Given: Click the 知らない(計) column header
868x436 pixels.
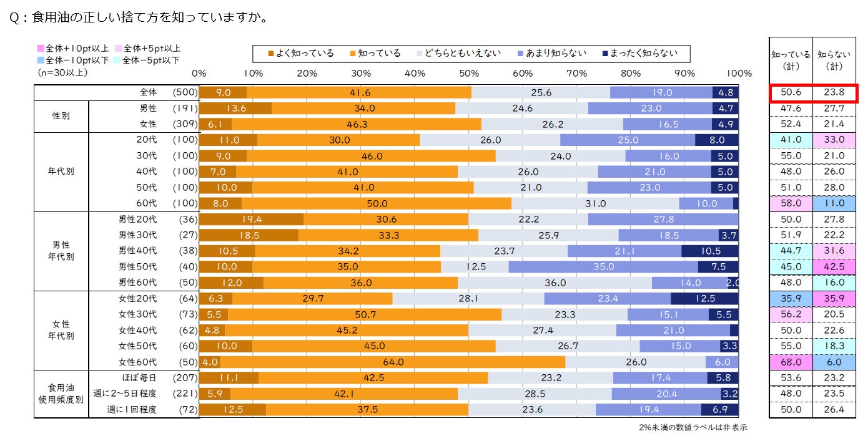Looking at the screenshot, I should 834,60.
